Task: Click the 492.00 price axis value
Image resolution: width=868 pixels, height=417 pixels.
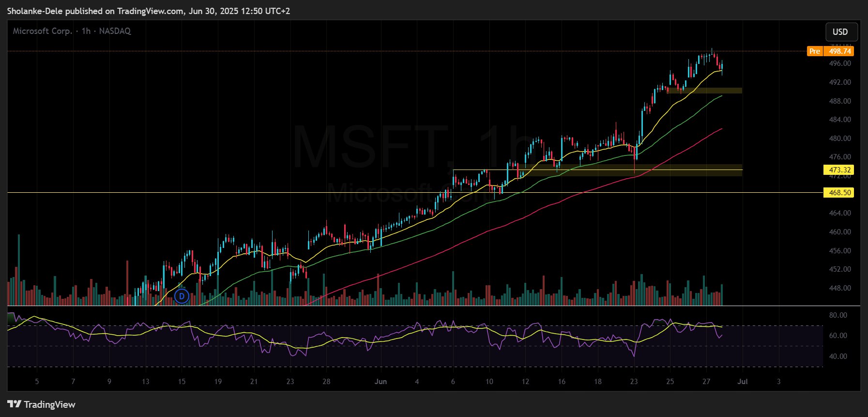Action: tap(840, 82)
